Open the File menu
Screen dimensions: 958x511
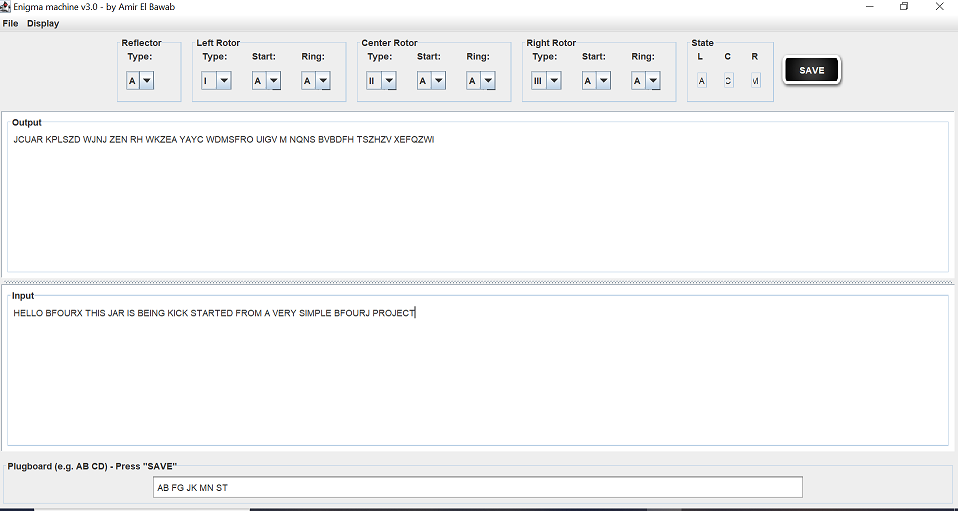point(10,24)
